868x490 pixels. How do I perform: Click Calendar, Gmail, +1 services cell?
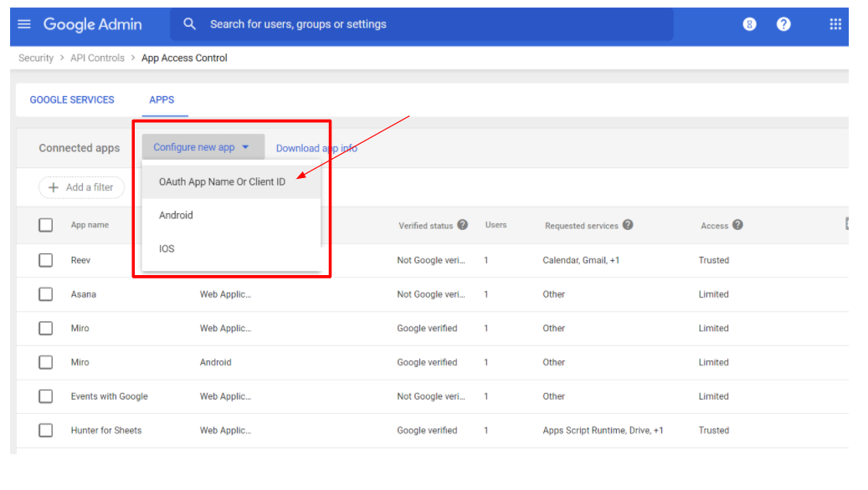pyautogui.click(x=581, y=261)
